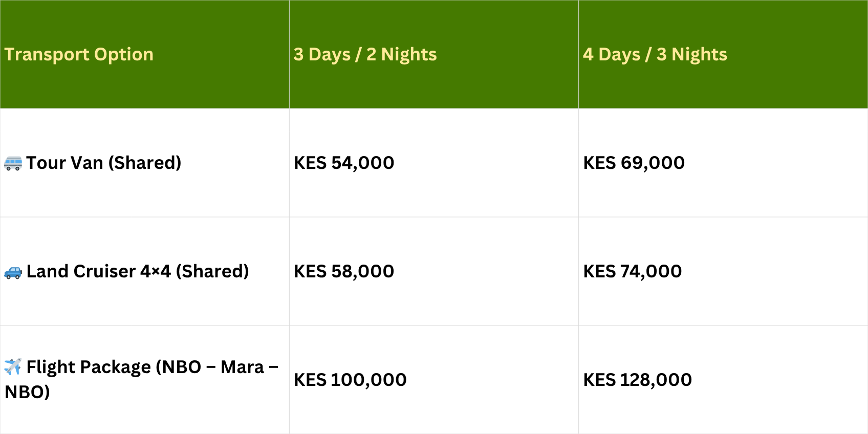Select the KES 54,000 price cell
868x434 pixels.
click(344, 163)
